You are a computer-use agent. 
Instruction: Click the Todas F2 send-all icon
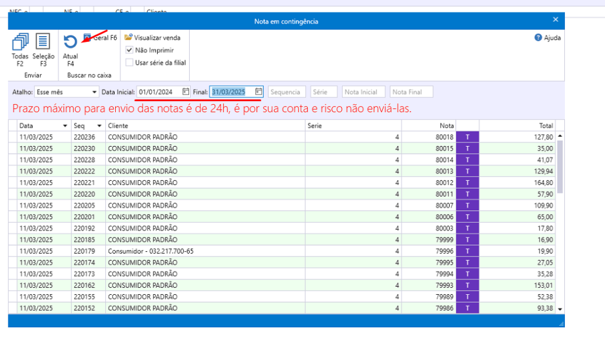coord(19,43)
